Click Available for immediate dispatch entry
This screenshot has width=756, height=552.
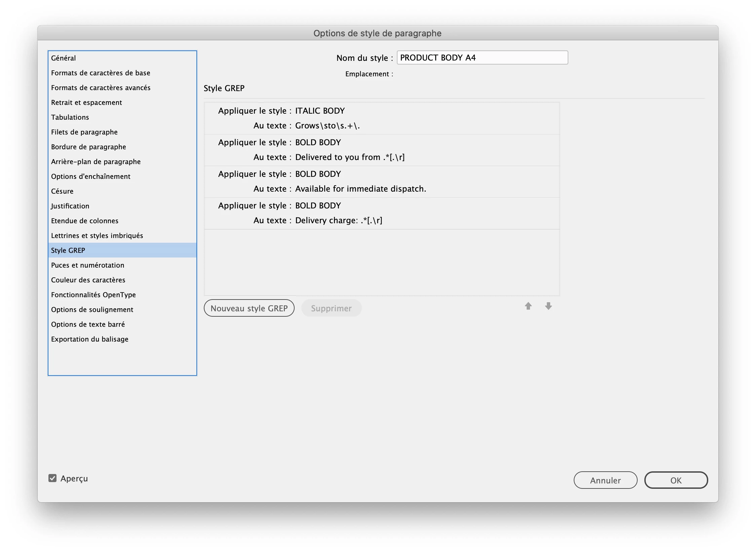361,189
